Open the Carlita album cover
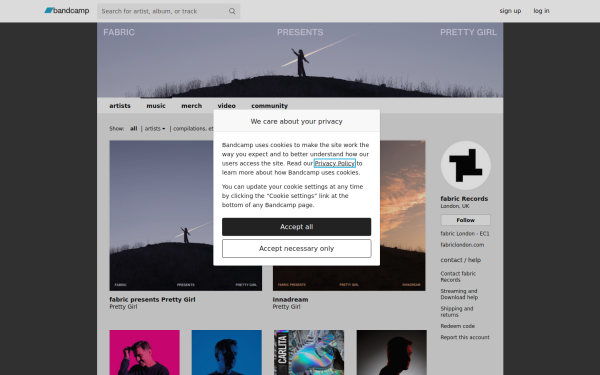Image resolution: width=600 pixels, height=375 pixels. pos(309,352)
